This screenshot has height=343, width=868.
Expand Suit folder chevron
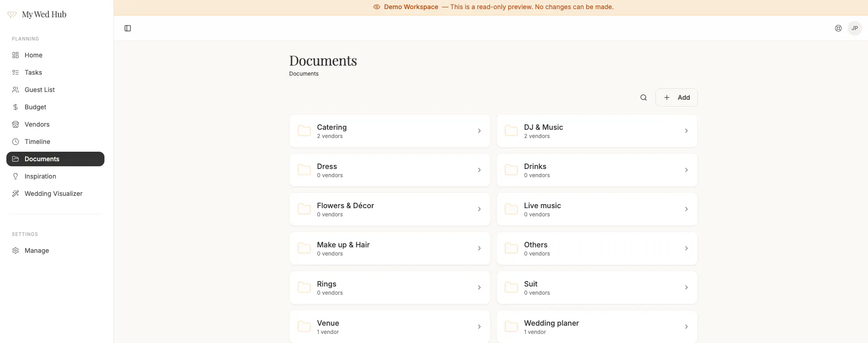(x=686, y=287)
